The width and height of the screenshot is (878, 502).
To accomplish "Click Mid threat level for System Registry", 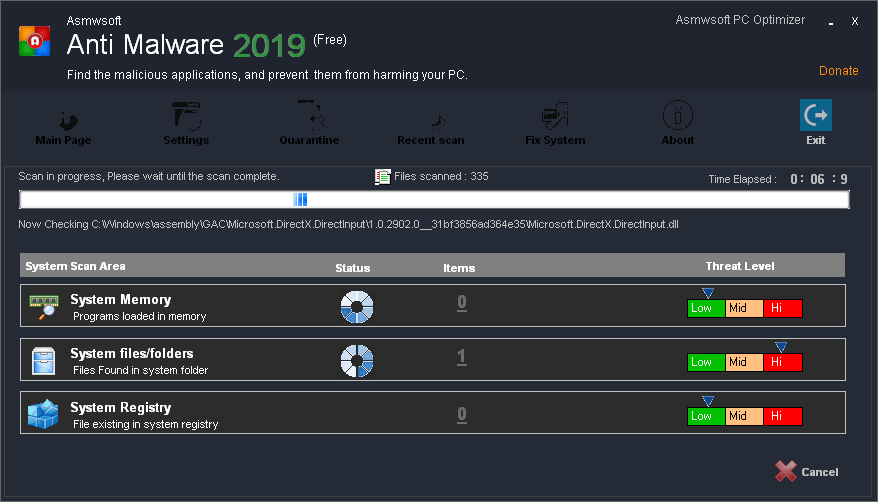I will 744,416.
